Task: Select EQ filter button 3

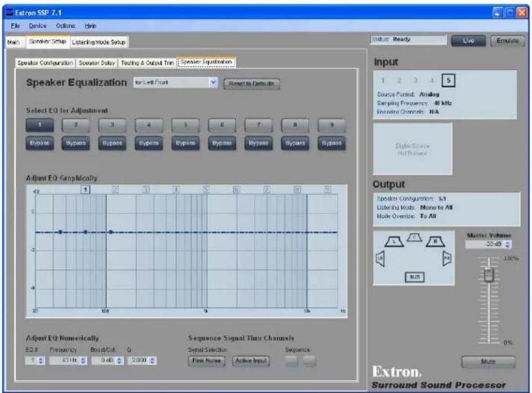Action: 112,125
